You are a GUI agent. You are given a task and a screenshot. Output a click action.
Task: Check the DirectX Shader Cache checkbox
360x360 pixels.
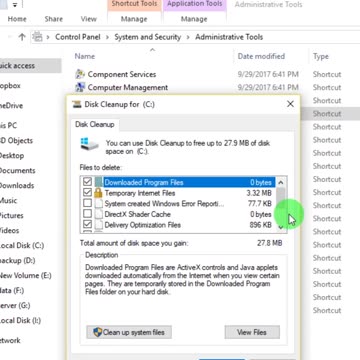click(x=87, y=214)
